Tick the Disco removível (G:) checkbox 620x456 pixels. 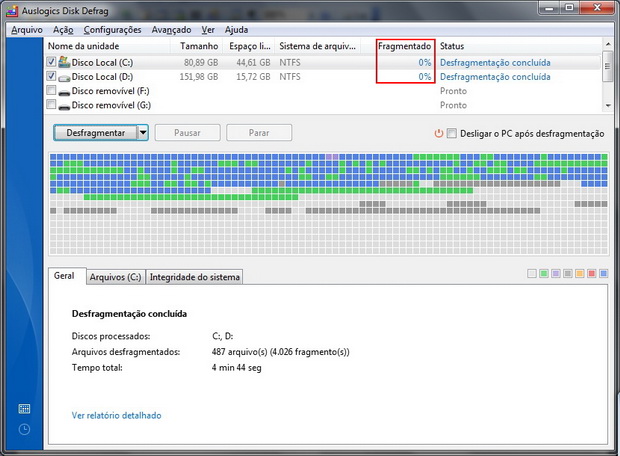coord(51,104)
